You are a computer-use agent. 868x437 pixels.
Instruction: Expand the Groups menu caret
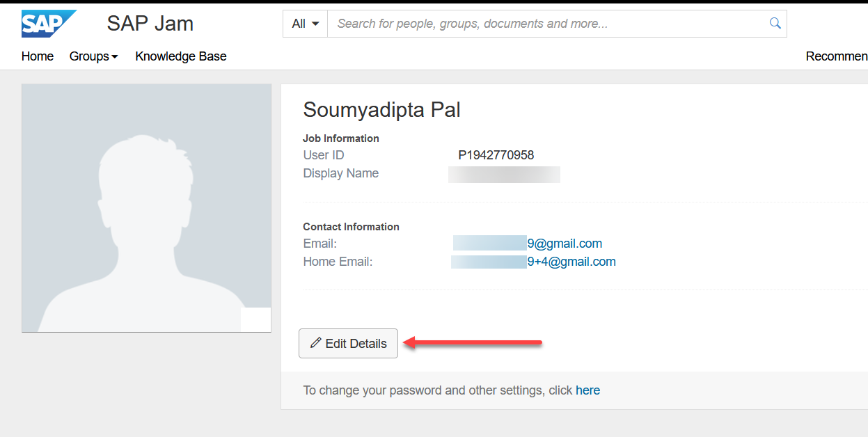115,57
